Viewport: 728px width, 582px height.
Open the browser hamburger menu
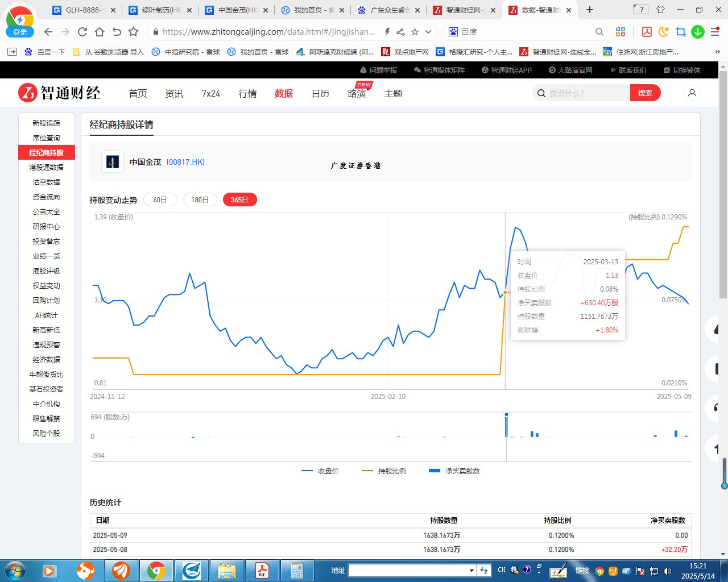click(715, 32)
